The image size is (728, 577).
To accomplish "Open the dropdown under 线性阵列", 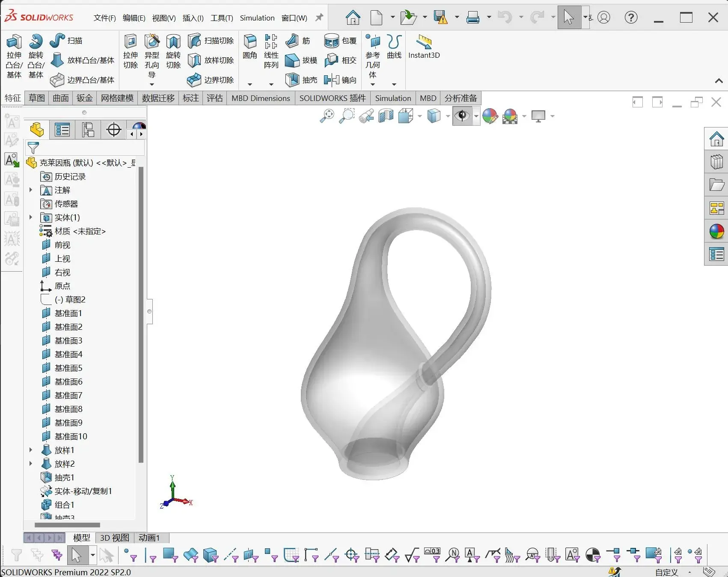I will [271, 84].
